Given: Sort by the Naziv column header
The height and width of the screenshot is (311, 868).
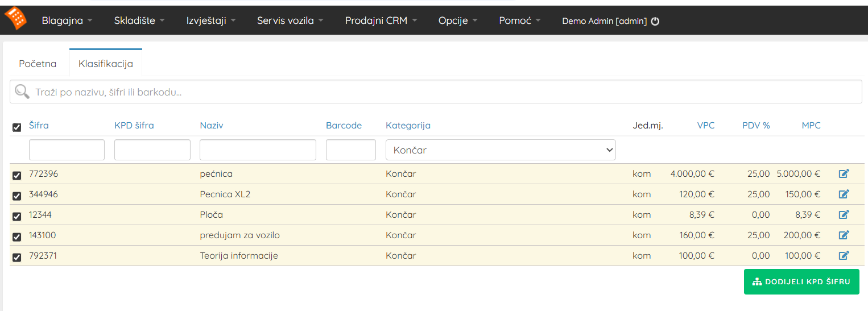Looking at the screenshot, I should coord(212,126).
